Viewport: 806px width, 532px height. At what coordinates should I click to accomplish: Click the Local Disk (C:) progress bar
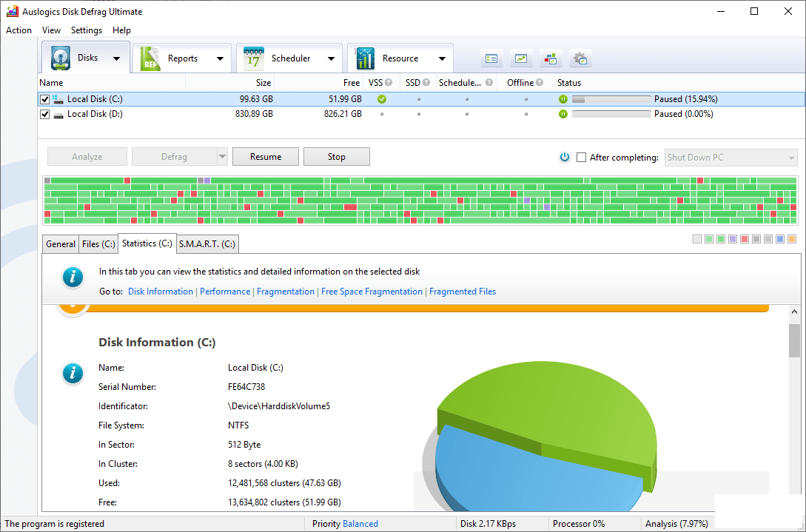611,99
